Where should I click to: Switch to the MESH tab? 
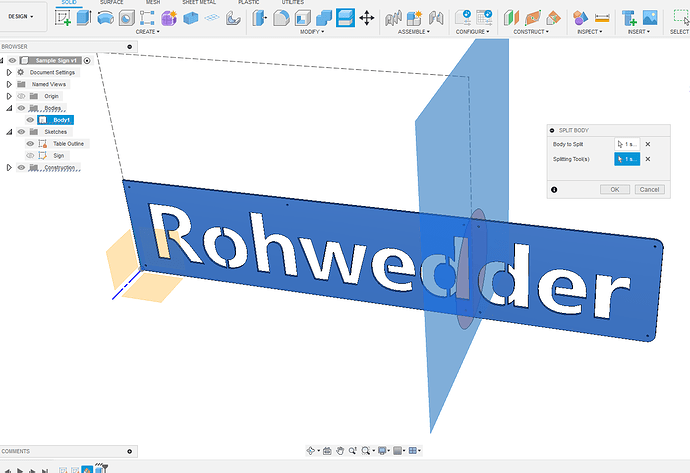tap(153, 2)
